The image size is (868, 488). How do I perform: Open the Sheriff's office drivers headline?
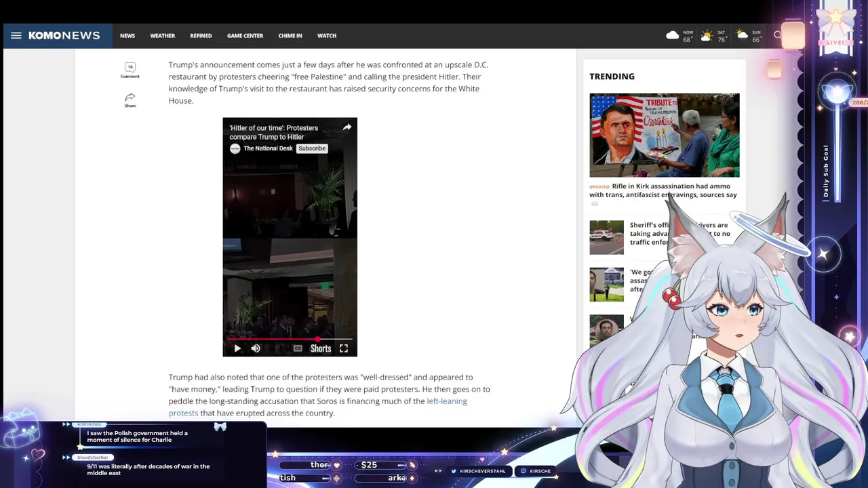679,233
